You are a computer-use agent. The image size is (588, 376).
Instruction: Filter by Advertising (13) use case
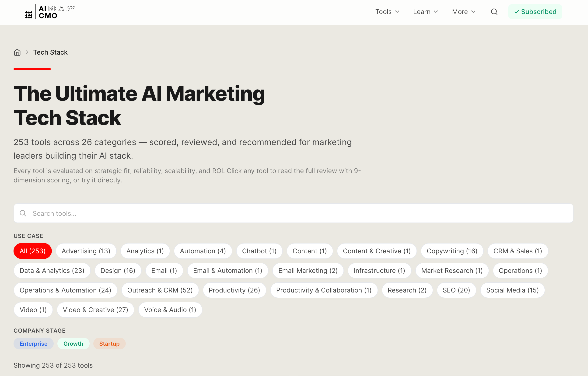[86, 251]
